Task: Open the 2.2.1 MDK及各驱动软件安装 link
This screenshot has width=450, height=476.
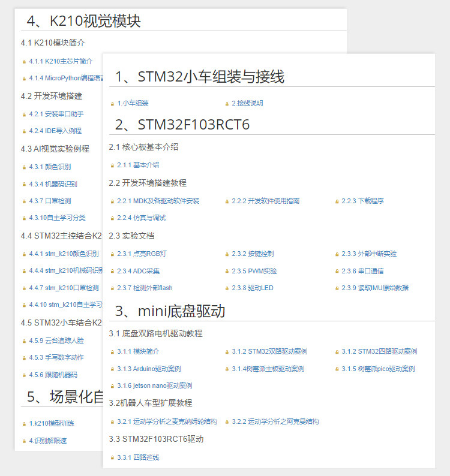Action: (158, 201)
